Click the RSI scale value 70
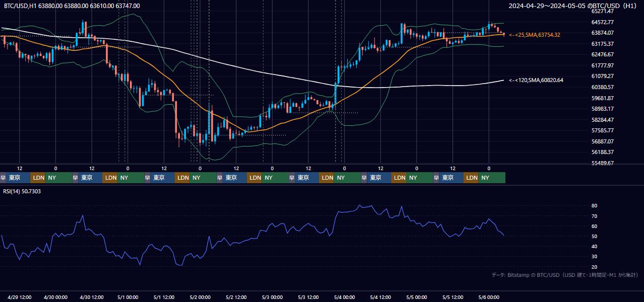The width and height of the screenshot is (644, 302). coord(595,216)
